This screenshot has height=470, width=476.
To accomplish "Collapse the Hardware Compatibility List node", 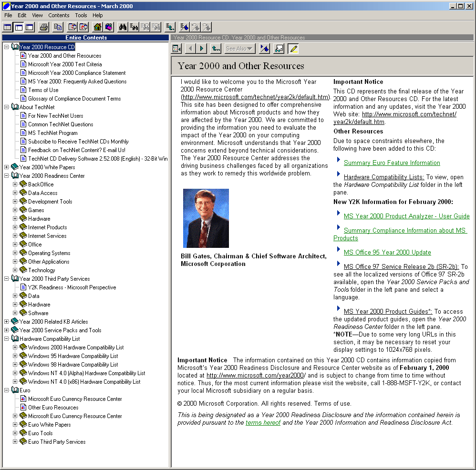I will pos(6,339).
